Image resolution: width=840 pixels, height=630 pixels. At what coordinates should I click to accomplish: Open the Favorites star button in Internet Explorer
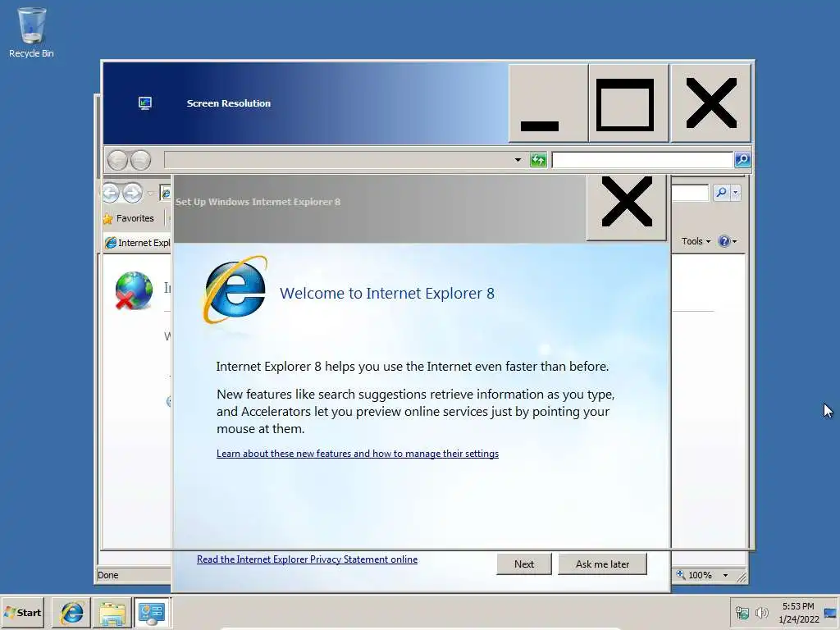[x=129, y=218]
